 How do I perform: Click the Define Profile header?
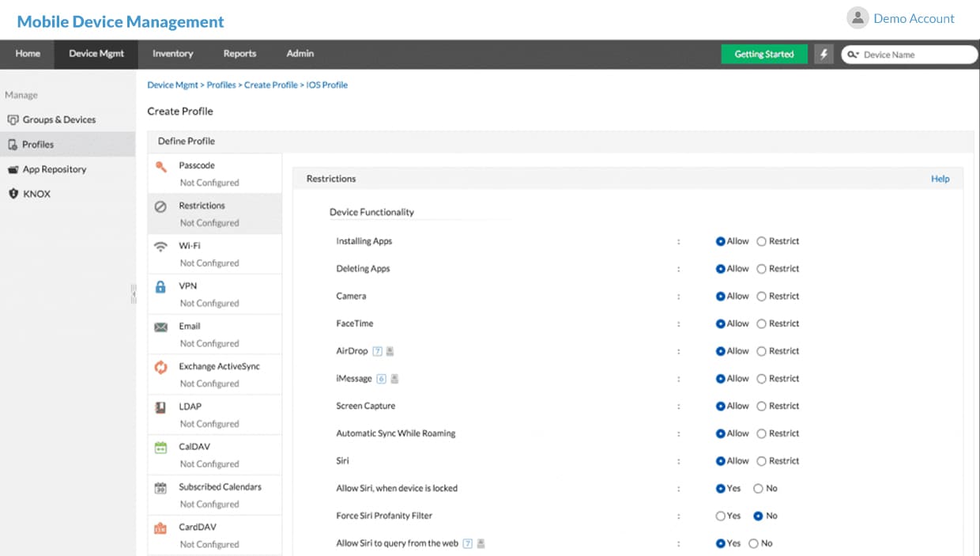187,141
